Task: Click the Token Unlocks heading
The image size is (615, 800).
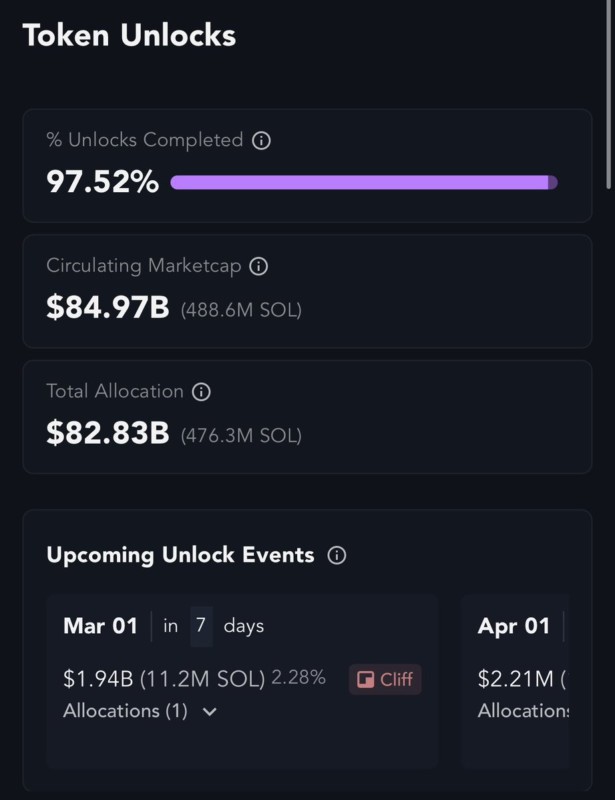Action: (x=129, y=36)
